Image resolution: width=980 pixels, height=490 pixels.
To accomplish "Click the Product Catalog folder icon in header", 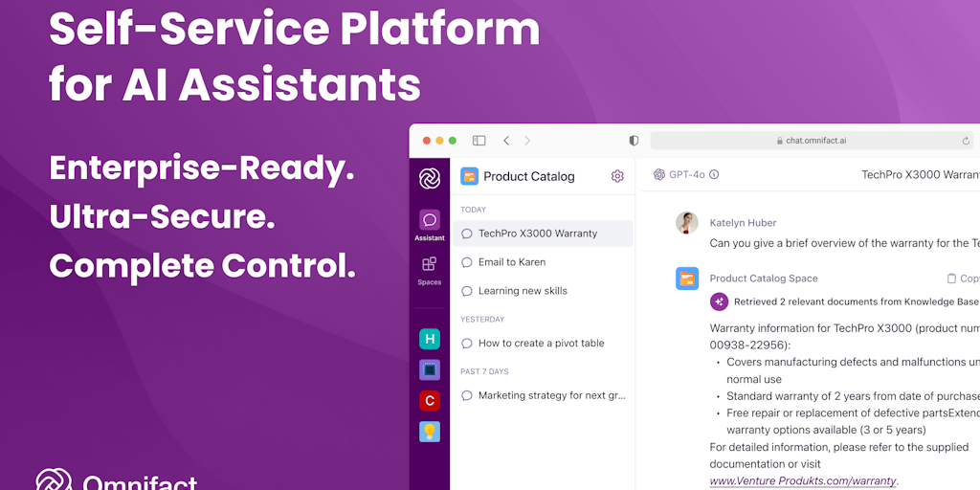I will (469, 176).
